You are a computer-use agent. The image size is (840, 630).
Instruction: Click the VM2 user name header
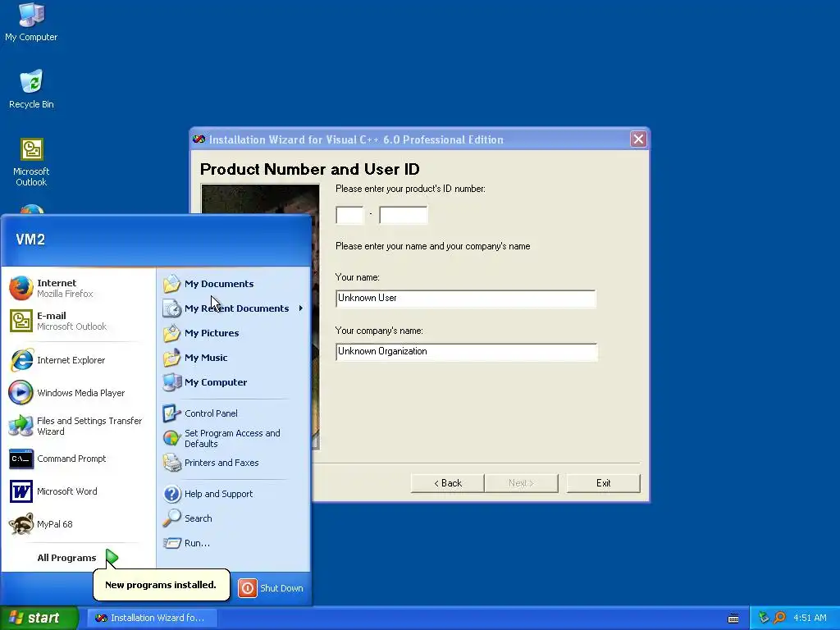30,240
